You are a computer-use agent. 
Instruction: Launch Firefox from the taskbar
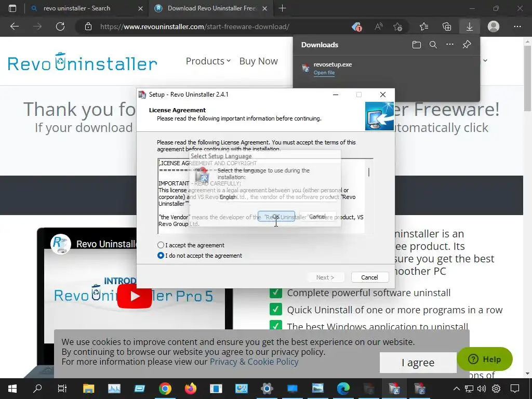coord(190,389)
